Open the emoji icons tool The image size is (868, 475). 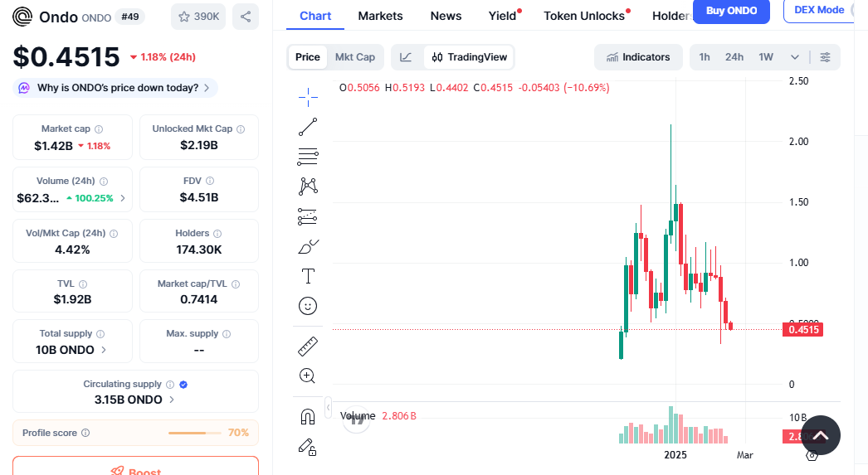(308, 306)
